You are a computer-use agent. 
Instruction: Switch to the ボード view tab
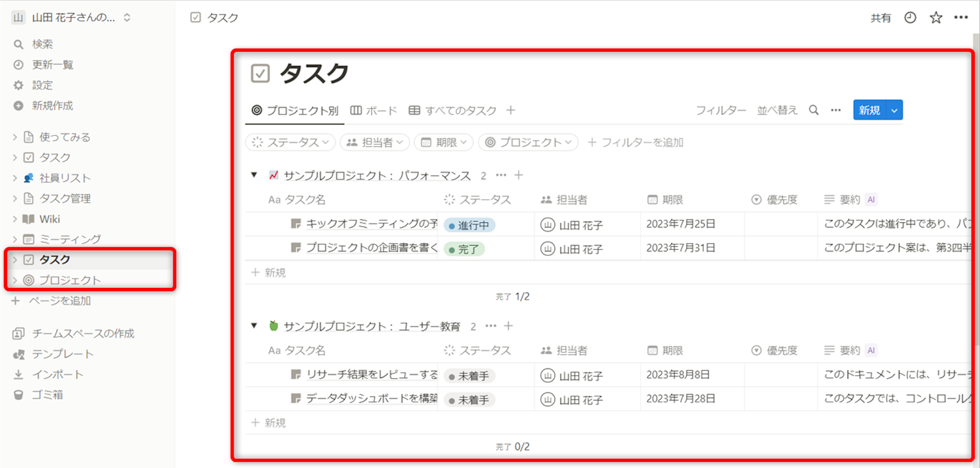tap(374, 111)
